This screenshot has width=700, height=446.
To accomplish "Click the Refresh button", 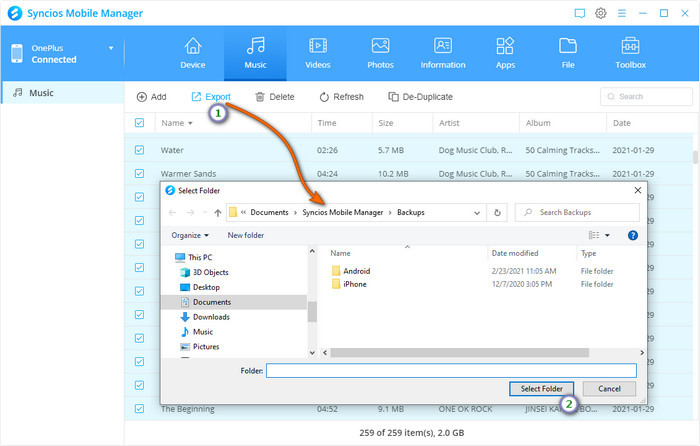I will 342,97.
